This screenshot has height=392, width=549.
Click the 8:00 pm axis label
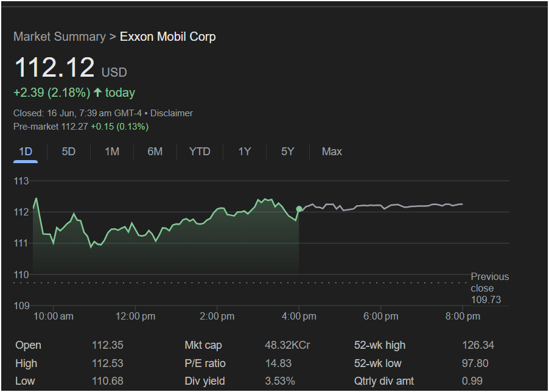tap(463, 317)
